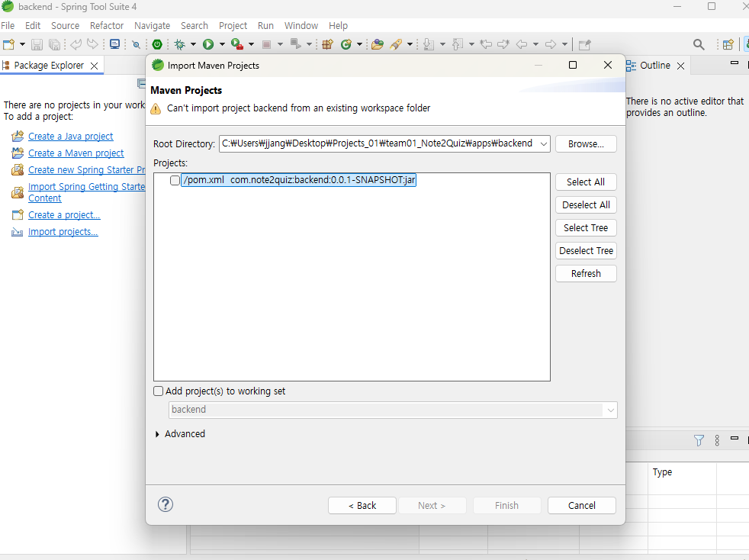Viewport: 749px width, 560px height.
Task: Click the Deselect All button
Action: 586,205
